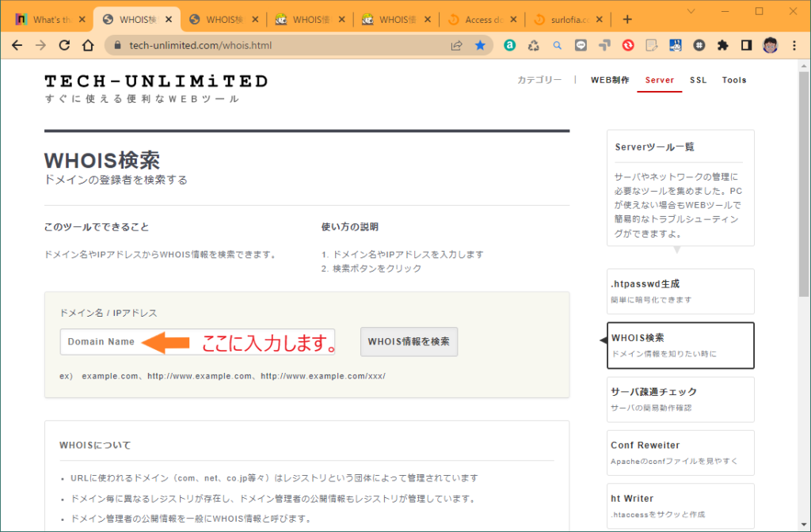Select the SSL menu item in the header

click(698, 79)
